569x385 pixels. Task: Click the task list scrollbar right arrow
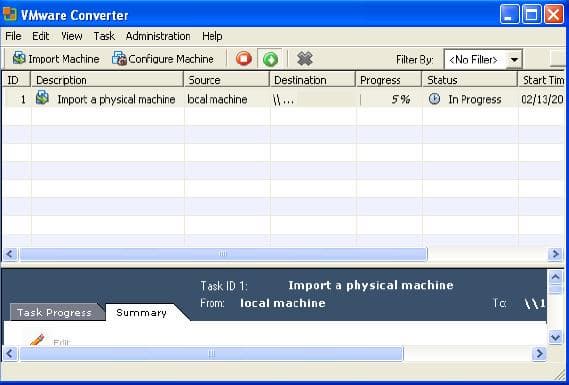pyautogui.click(x=555, y=254)
